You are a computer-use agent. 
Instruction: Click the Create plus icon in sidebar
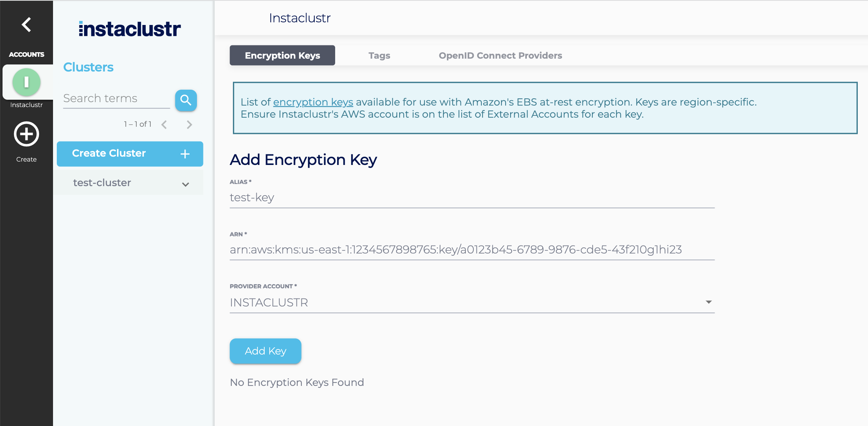tap(26, 134)
